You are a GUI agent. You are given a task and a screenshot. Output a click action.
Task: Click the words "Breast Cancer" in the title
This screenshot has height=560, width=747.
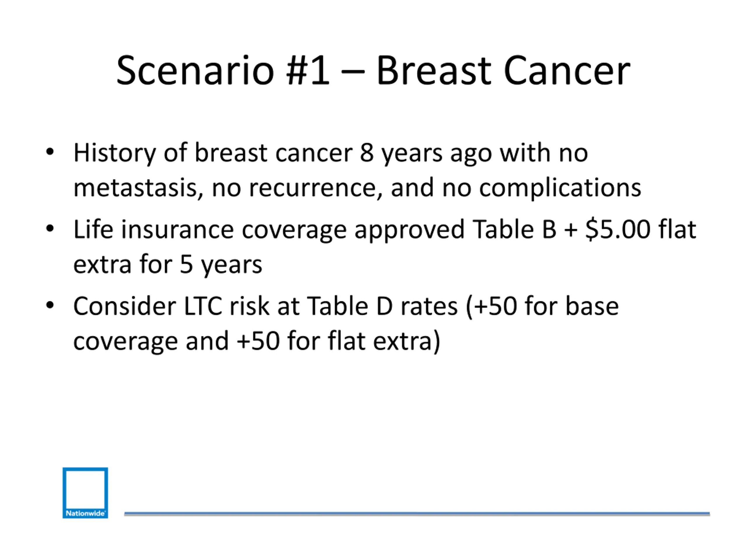pyautogui.click(x=503, y=71)
